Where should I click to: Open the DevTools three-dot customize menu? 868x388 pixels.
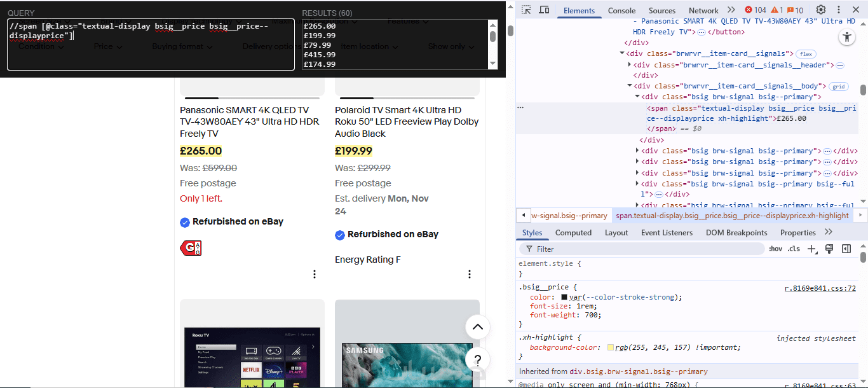click(x=839, y=10)
